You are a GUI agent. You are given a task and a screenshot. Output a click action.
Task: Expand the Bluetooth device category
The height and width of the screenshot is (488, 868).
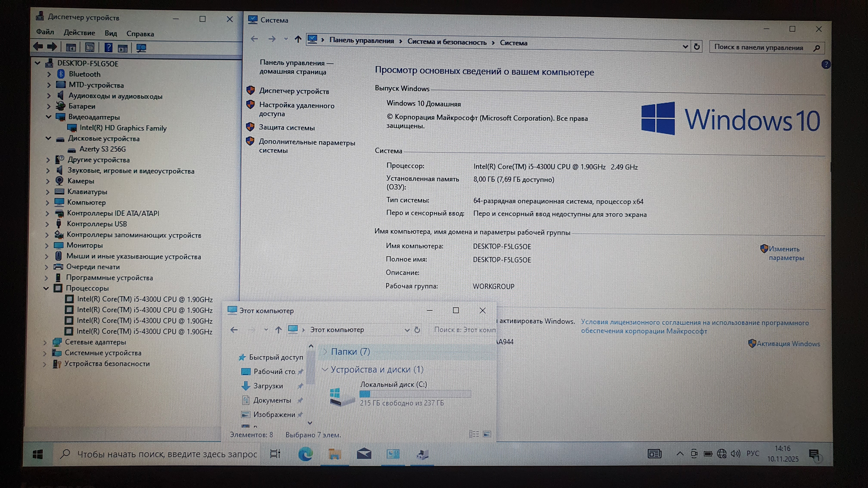49,74
